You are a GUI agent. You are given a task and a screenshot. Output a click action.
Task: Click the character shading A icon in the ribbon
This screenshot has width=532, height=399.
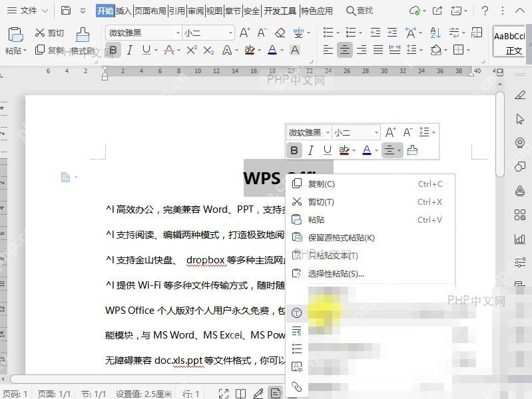[295, 50]
